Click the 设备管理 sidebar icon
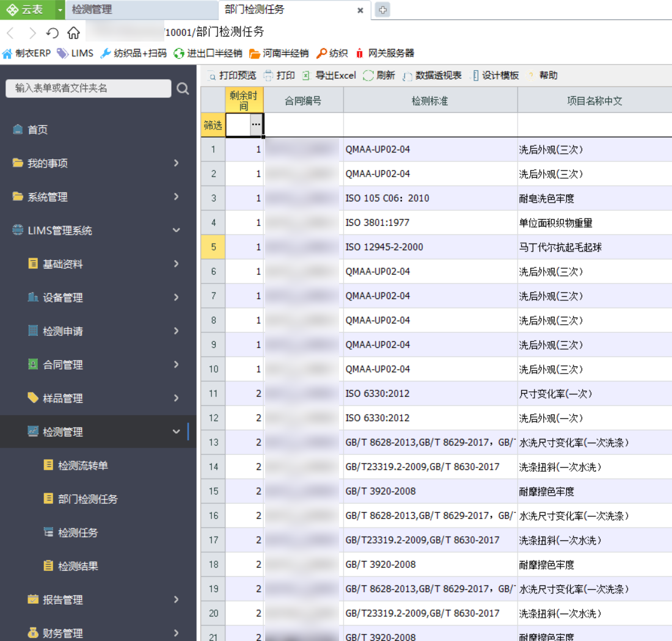Image resolution: width=672 pixels, height=641 pixels. [x=32, y=297]
